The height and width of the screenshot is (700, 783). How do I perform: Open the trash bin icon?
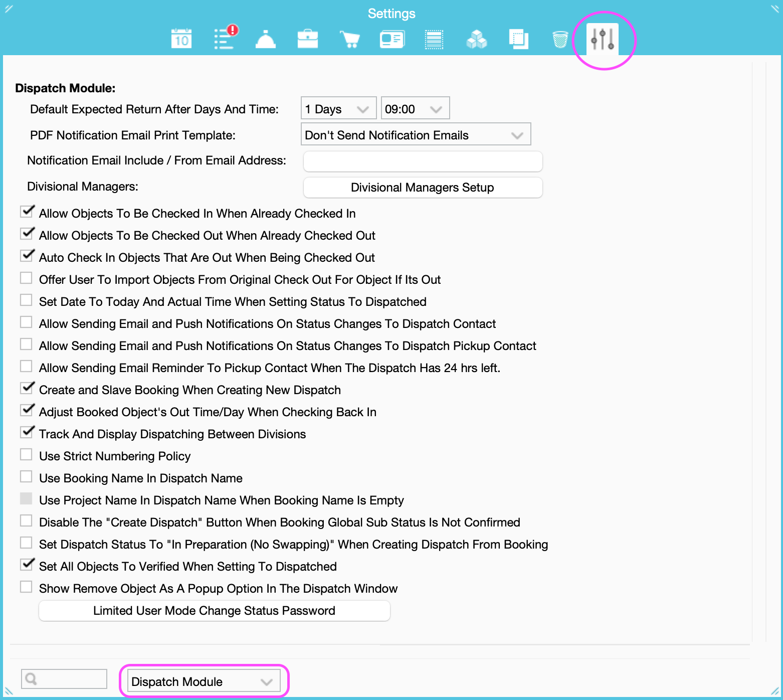click(x=560, y=39)
